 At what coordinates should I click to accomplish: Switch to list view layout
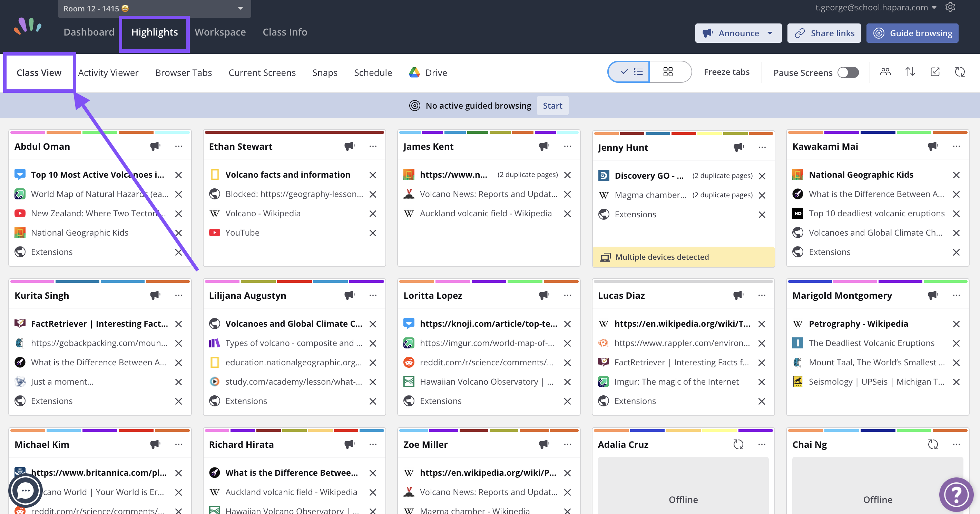629,71
